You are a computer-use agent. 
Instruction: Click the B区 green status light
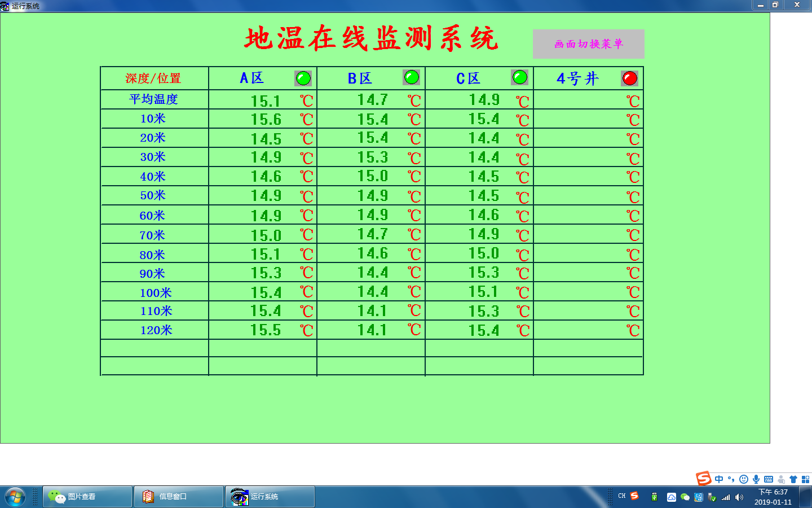coord(411,77)
